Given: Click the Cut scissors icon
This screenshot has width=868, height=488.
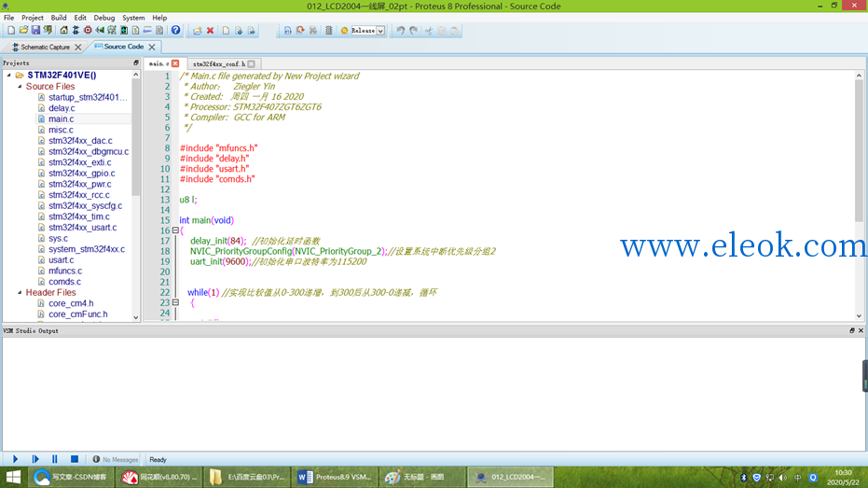Looking at the screenshot, I should (429, 31).
